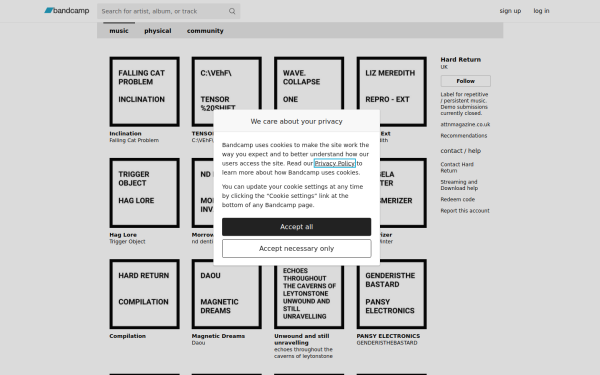600x375 pixels.
Task: Open the Hard Return Compilation album cover
Action: (144, 294)
